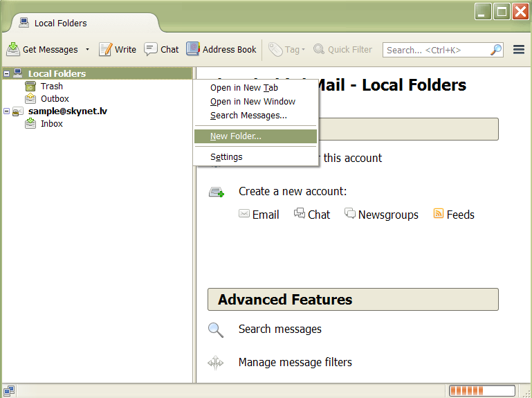Click the online status icon in status bar
Viewport: 532px width, 398px height.
[x=9, y=390]
